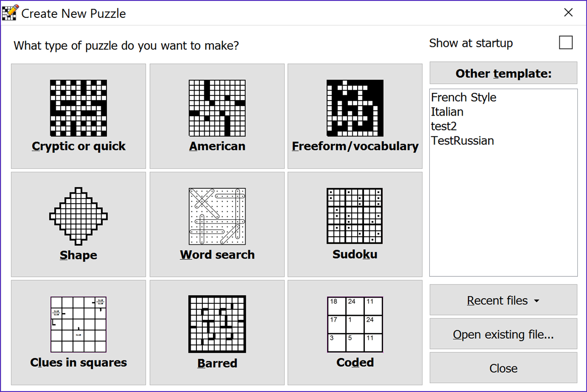Select the diamond Shape puzzle icon
The width and height of the screenshot is (587, 392).
coord(78,216)
